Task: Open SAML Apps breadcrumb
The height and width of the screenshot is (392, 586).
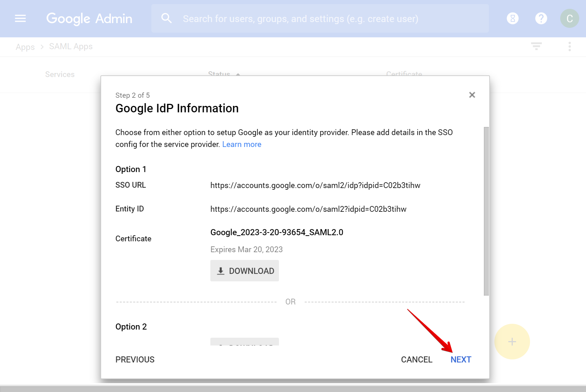Action: (71, 46)
